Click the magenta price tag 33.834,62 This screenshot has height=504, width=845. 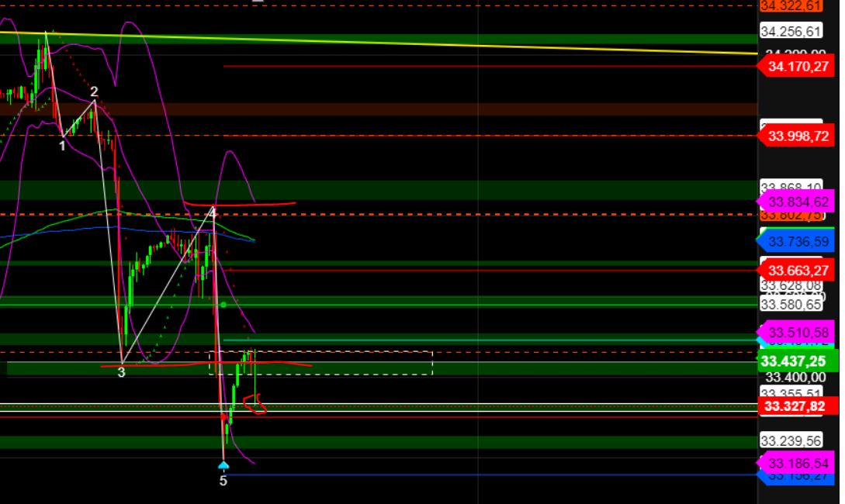pyautogui.click(x=798, y=202)
